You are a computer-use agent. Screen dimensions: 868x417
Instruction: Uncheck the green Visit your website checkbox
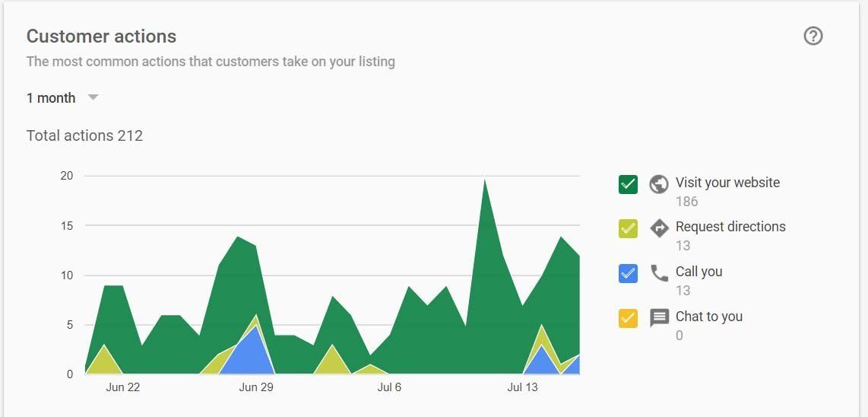click(x=628, y=184)
